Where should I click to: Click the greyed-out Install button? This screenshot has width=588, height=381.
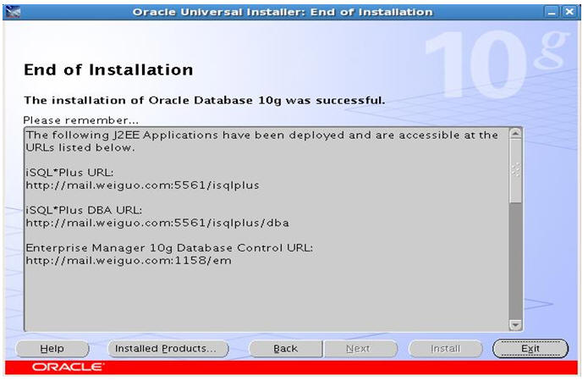[446, 349]
